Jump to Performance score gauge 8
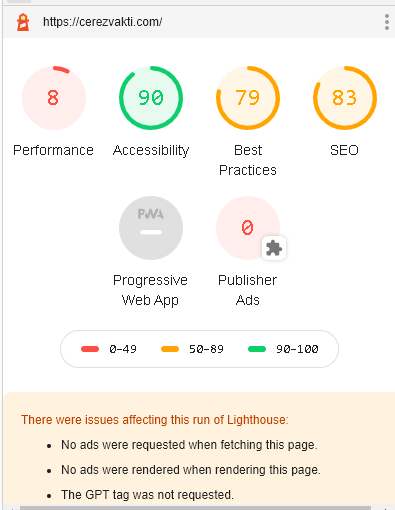Image resolution: width=395 pixels, height=510 pixels. (x=54, y=98)
